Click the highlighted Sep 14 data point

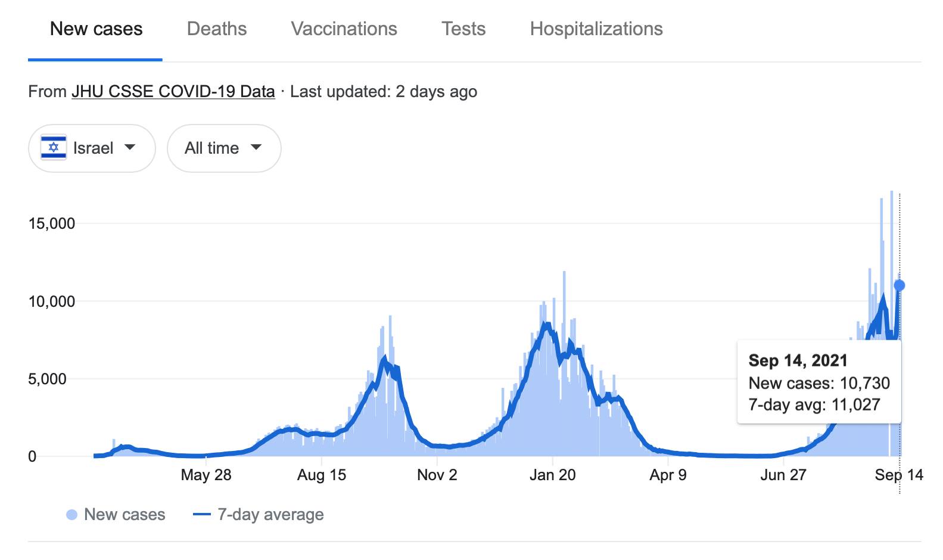(899, 285)
